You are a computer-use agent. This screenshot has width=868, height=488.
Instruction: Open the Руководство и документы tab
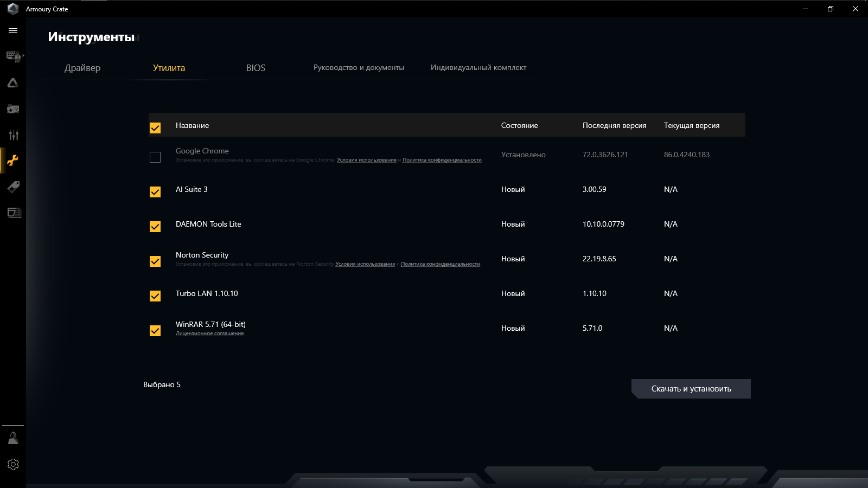[359, 67]
